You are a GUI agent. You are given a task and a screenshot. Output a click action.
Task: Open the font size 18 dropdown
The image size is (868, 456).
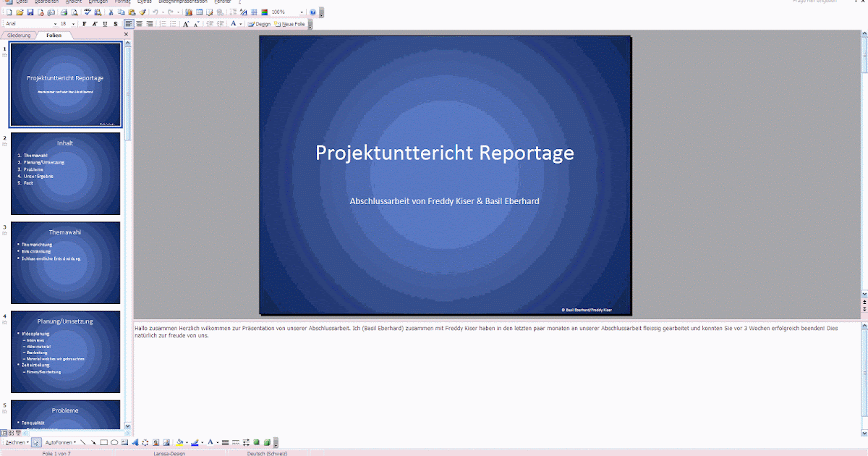click(x=73, y=24)
